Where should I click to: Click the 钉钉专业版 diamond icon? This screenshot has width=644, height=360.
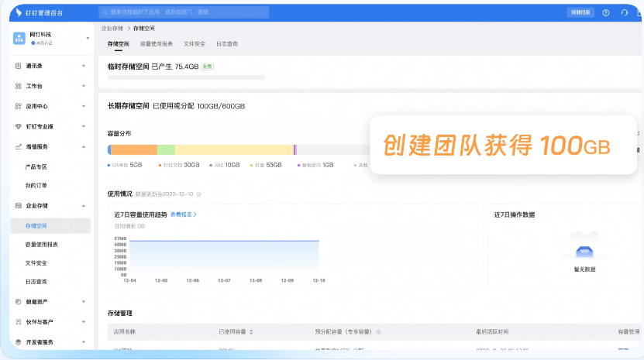click(x=18, y=126)
